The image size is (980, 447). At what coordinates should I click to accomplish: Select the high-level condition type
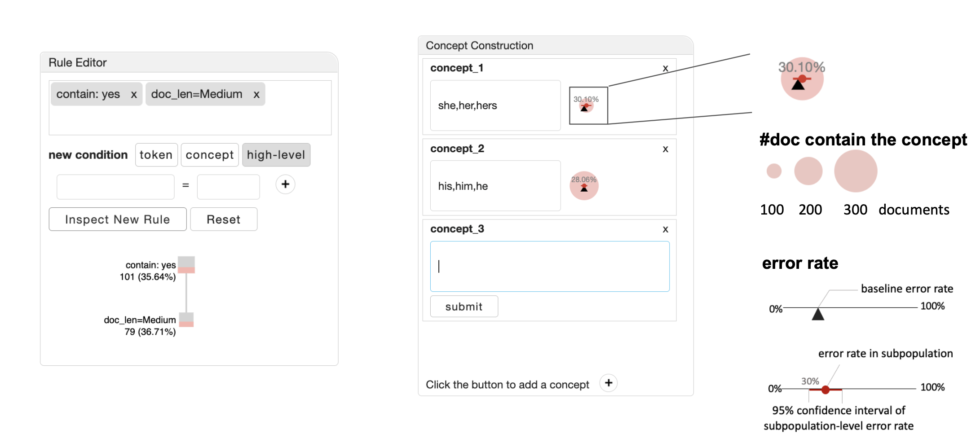pyautogui.click(x=276, y=155)
